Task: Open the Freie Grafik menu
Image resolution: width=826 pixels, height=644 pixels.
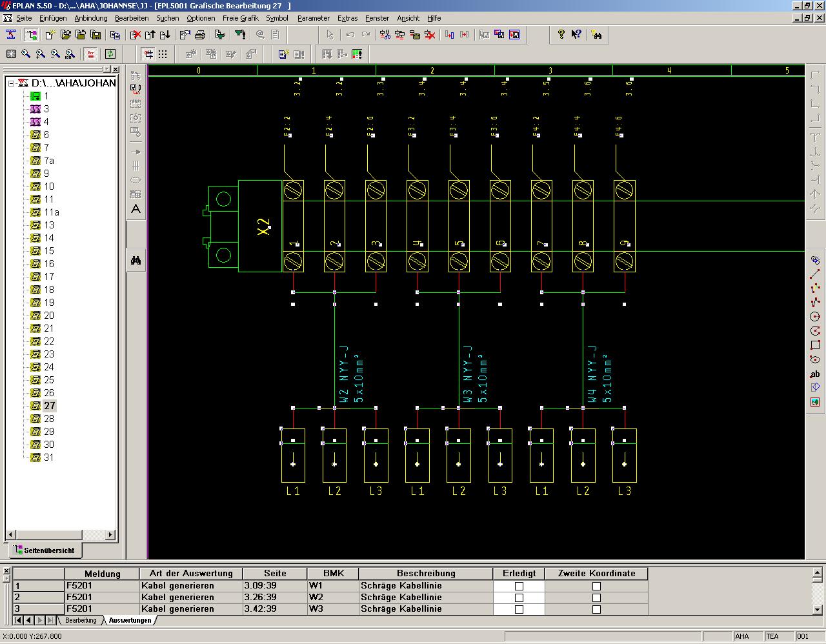Action: click(x=240, y=18)
